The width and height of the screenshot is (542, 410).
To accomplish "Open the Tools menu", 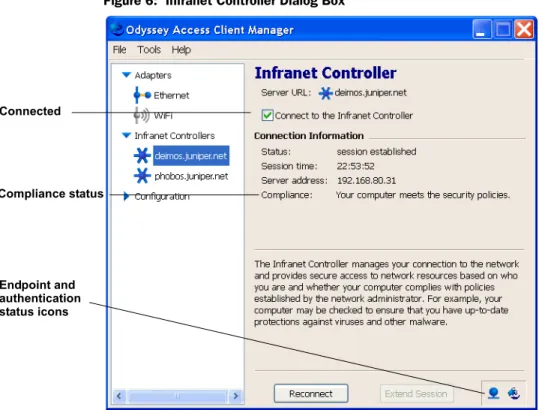I will click(x=149, y=50).
